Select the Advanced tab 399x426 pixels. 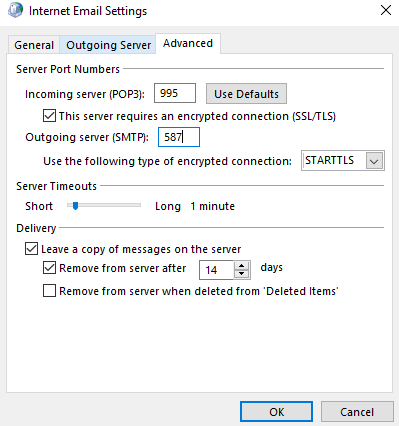coord(188,43)
